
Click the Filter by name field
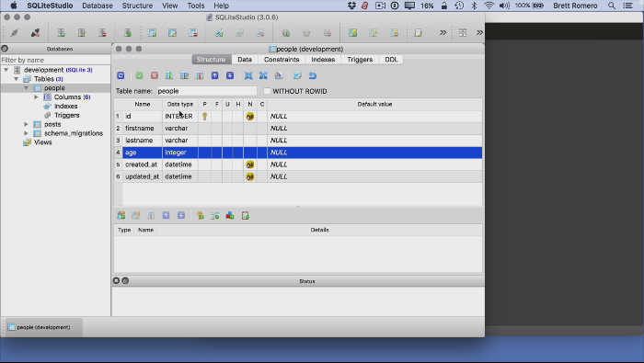[x=55, y=60]
